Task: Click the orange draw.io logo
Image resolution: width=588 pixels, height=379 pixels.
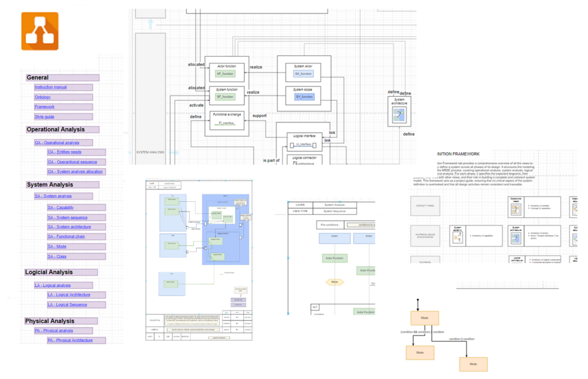Action: pos(40,31)
